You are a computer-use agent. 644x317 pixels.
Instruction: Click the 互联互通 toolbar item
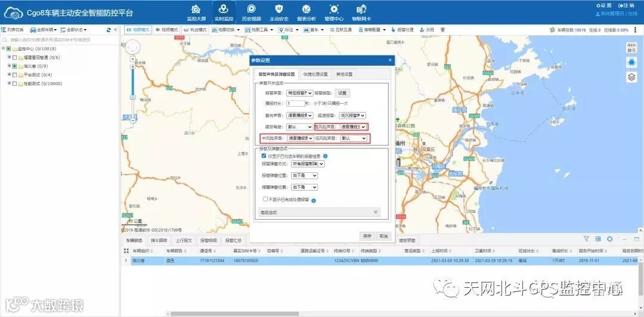click(340, 30)
